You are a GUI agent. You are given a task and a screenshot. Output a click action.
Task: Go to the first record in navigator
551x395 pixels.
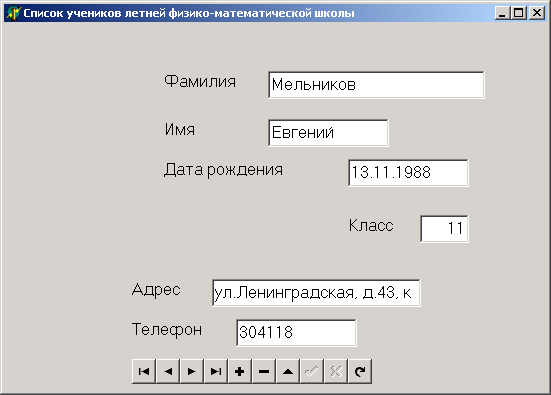(144, 371)
